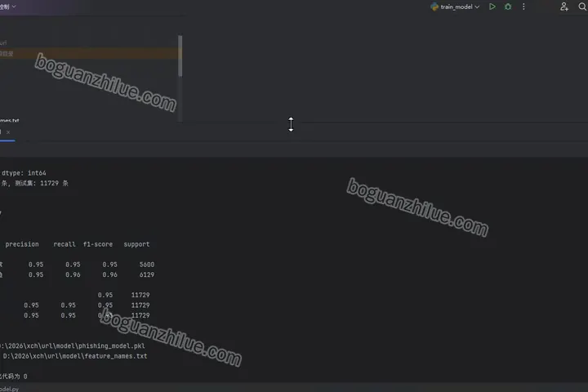Click the feature_names.txt path in console

[75, 356]
